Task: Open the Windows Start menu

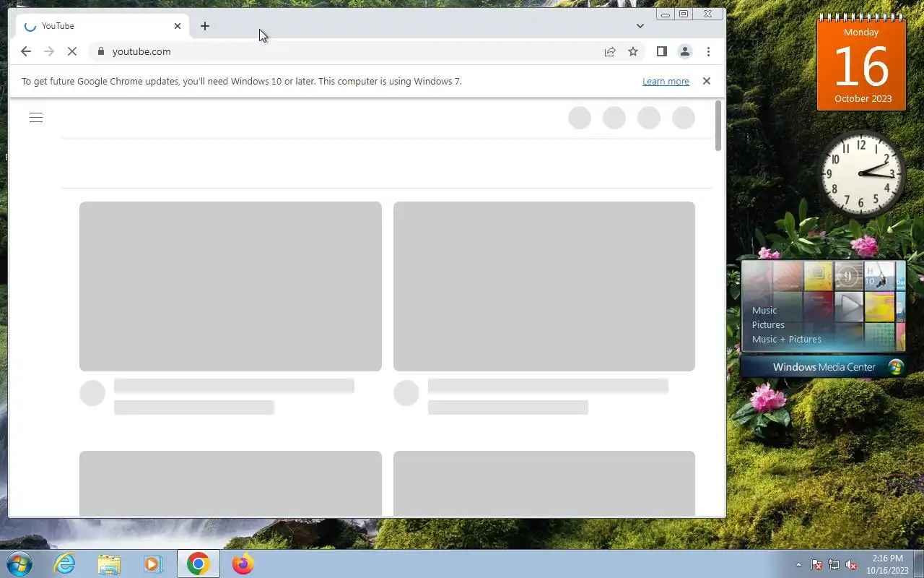Action: [19, 564]
